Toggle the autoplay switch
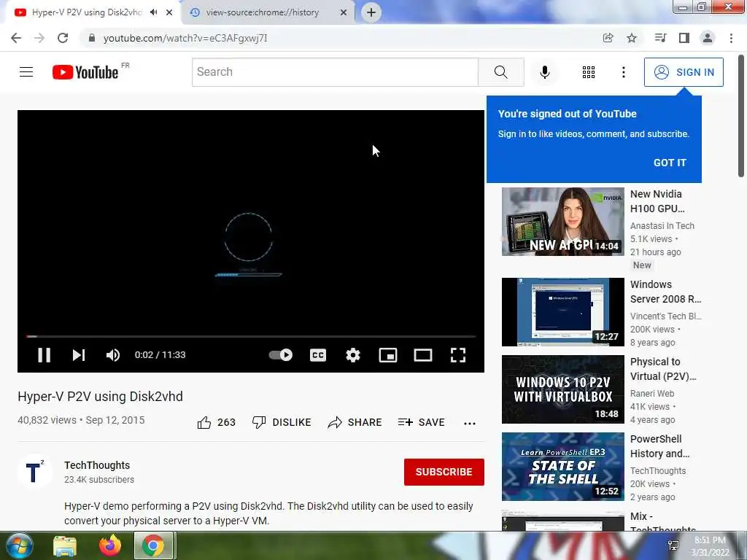The image size is (747, 560). coord(281,355)
